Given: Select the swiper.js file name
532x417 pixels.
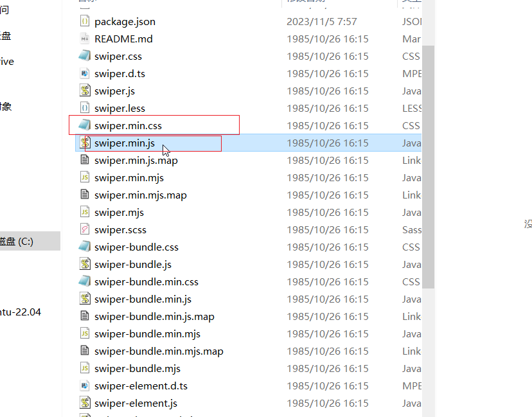Looking at the screenshot, I should 114,91.
